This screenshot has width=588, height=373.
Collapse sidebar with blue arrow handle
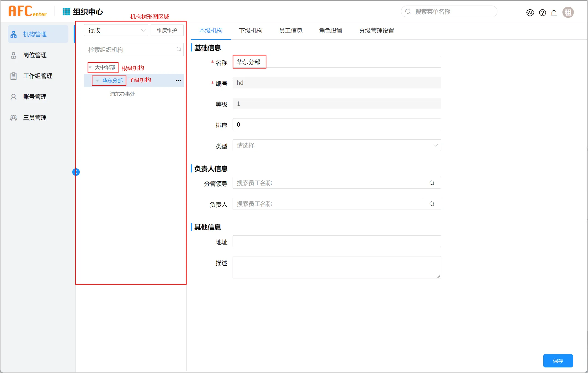[76, 172]
